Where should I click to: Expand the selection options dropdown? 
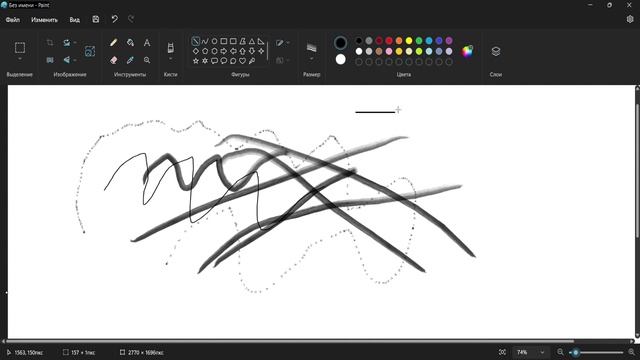[x=20, y=59]
